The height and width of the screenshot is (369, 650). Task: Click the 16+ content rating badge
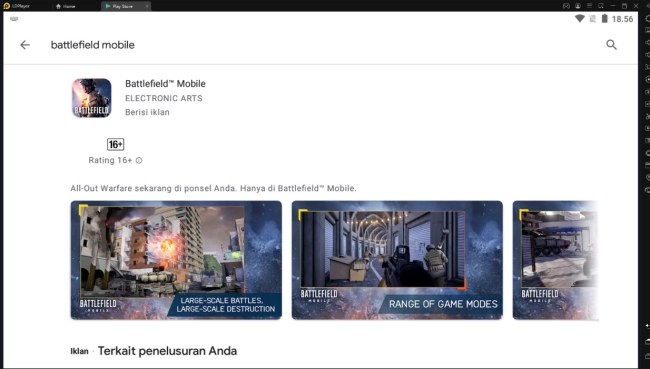(116, 144)
